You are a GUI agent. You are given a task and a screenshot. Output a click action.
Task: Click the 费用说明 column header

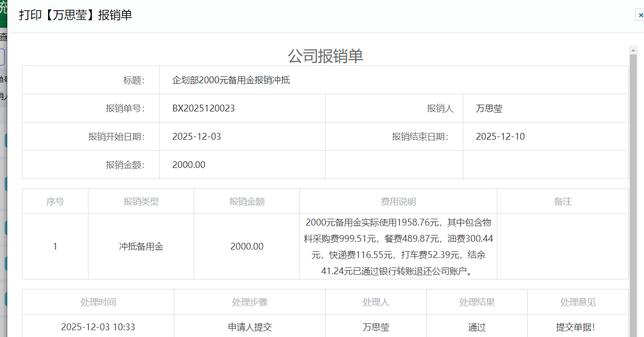pos(398,201)
